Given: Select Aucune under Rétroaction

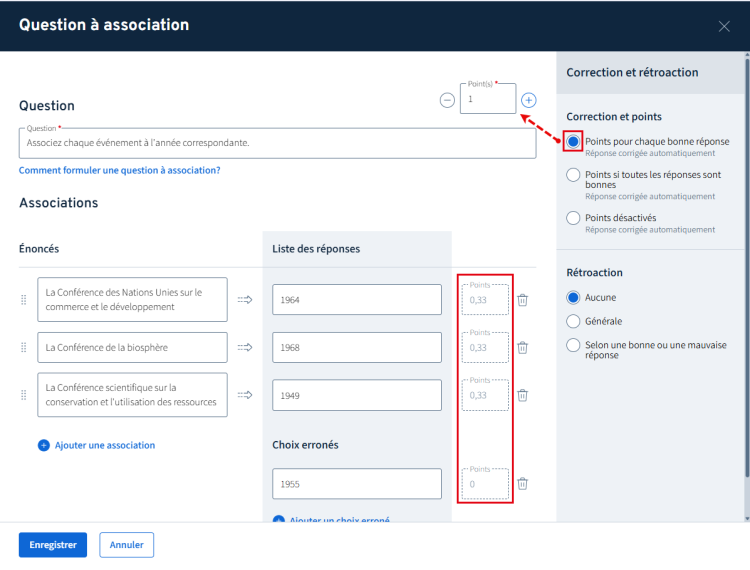Looking at the screenshot, I should click(x=573, y=297).
